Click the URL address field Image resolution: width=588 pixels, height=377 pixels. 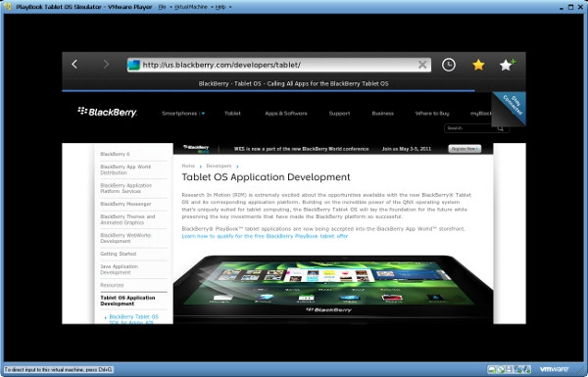coord(279,65)
